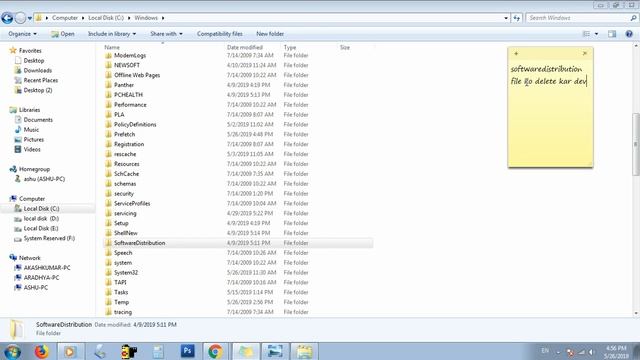640x360 pixels.
Task: Go back with the Back arrow button
Action: pyautogui.click(x=7, y=18)
